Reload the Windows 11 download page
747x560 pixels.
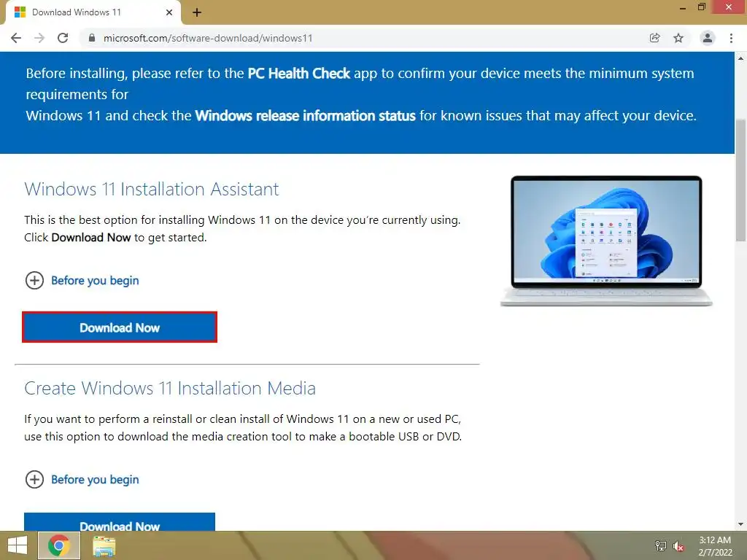(x=63, y=38)
